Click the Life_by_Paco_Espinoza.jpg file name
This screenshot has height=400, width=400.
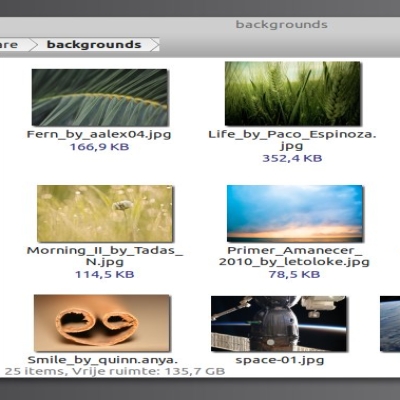[x=292, y=140]
